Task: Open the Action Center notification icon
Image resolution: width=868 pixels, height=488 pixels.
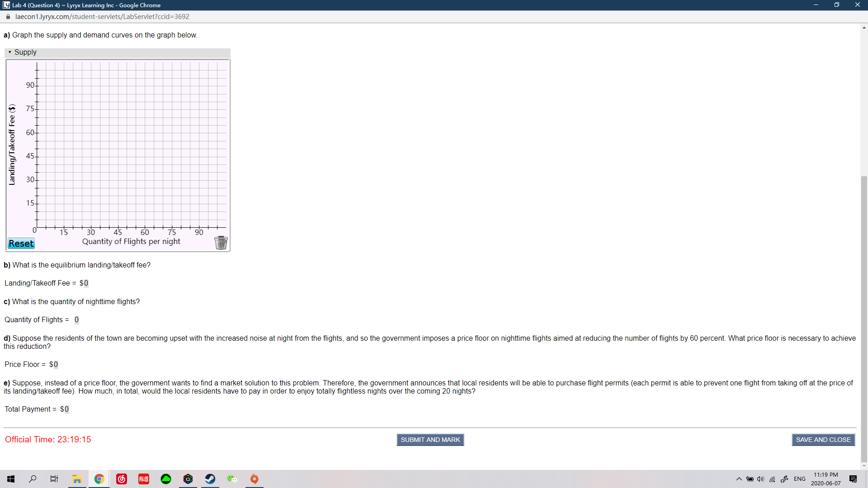Action: 853,479
